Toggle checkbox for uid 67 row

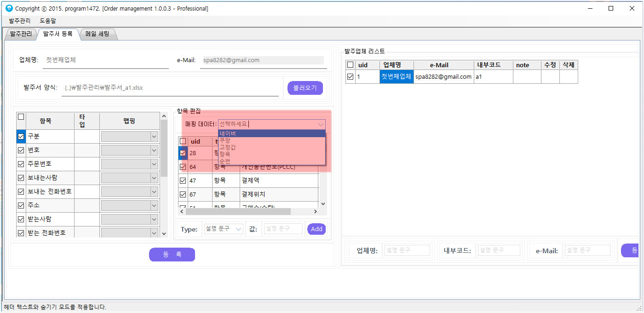(x=183, y=194)
